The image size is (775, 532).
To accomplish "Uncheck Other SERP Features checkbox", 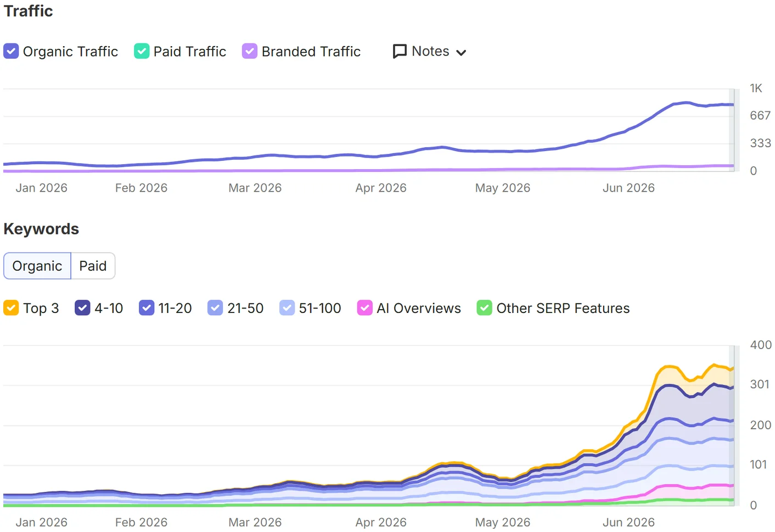I will pos(485,308).
